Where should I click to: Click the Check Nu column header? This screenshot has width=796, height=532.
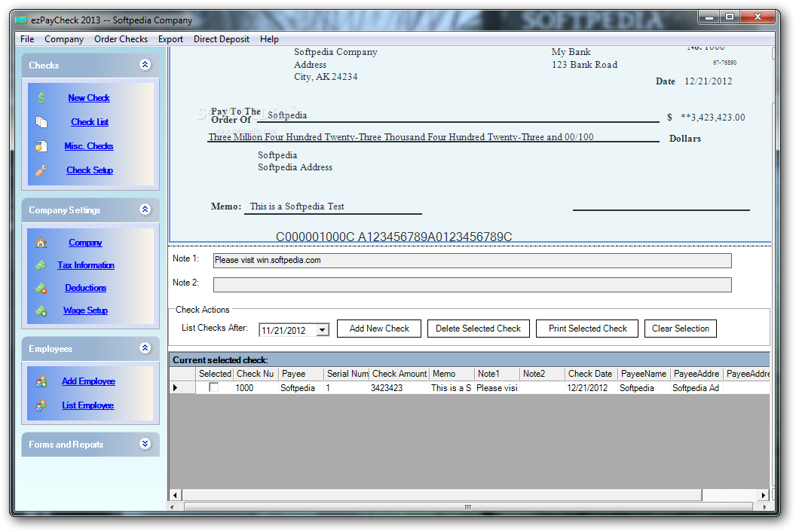(x=256, y=374)
